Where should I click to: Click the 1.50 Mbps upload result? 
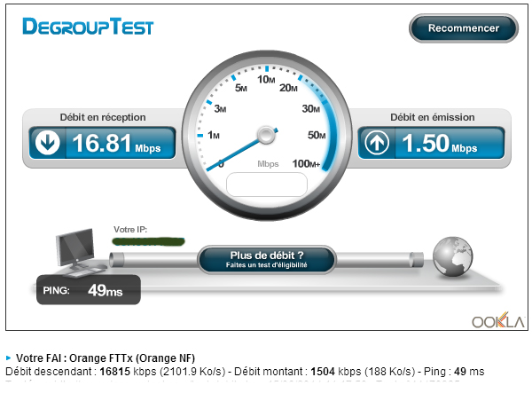440,143
